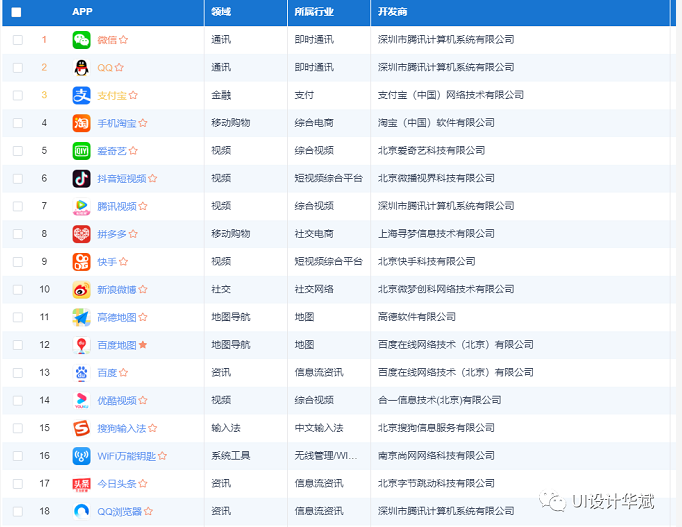Viewport: 682px width, 527px height.
Task: Click the 金融 cell in 支付宝 row
Action: click(x=221, y=95)
